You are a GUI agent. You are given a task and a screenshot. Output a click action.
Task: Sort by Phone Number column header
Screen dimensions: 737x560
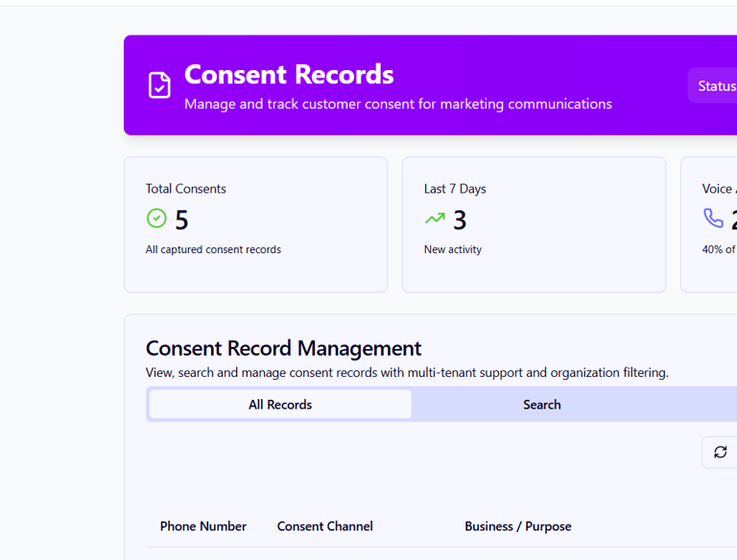click(x=203, y=526)
